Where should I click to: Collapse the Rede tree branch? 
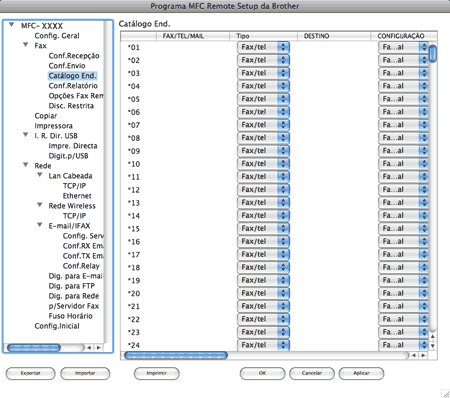26,165
